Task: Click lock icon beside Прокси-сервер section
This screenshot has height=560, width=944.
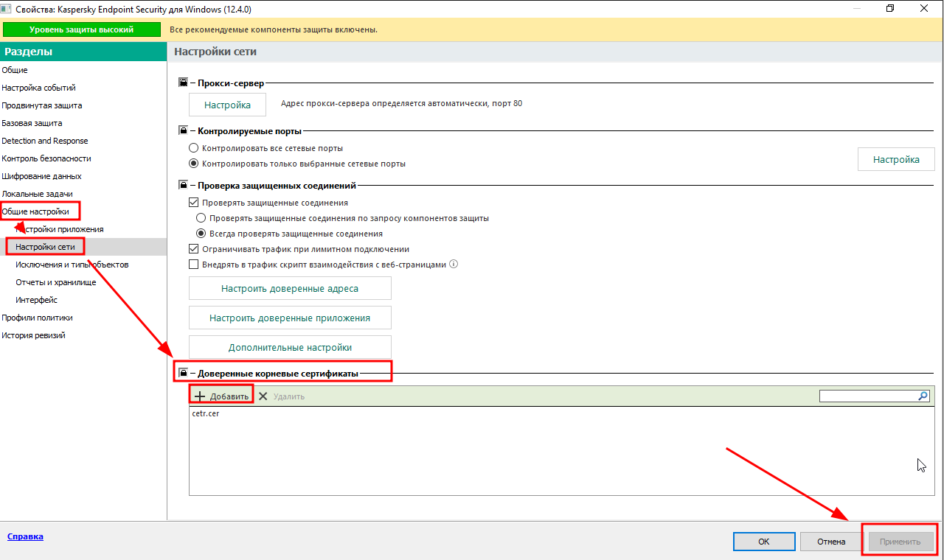Action: click(x=183, y=84)
